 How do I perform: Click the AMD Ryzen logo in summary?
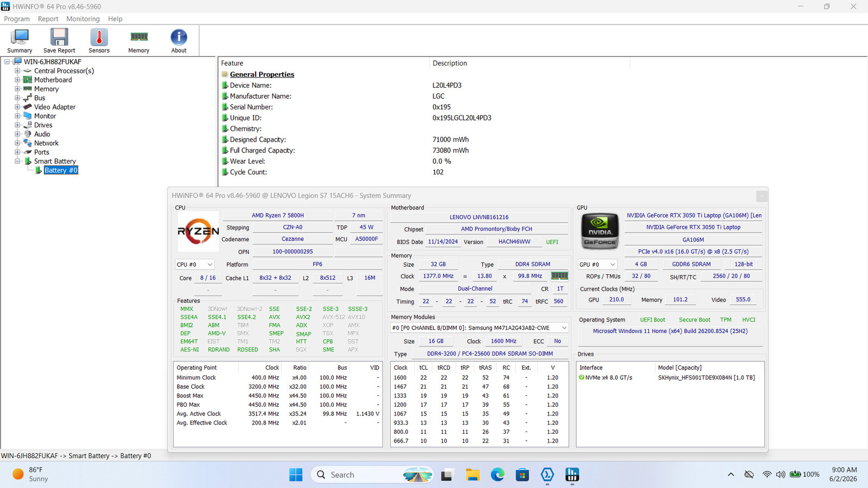[x=198, y=232]
